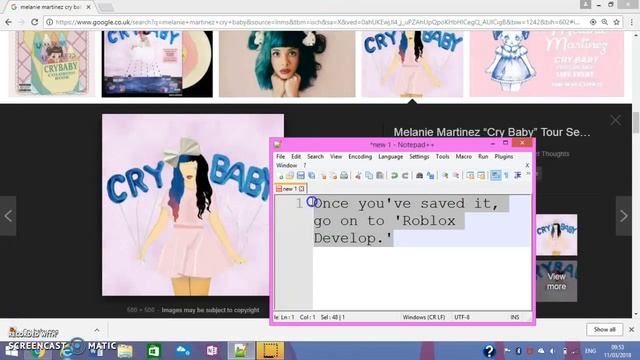Open the Run menu in Notepad++
This screenshot has width=640, height=360.
pos(483,156)
